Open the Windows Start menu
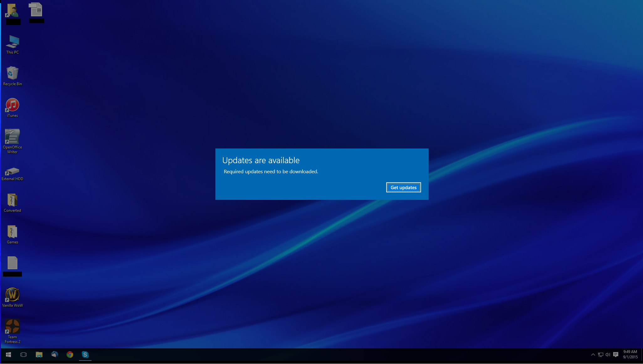 8,354
